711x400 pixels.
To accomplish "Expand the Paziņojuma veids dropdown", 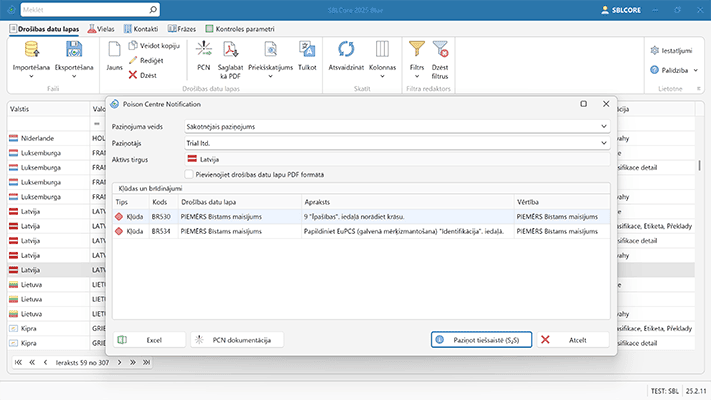I will 603,127.
